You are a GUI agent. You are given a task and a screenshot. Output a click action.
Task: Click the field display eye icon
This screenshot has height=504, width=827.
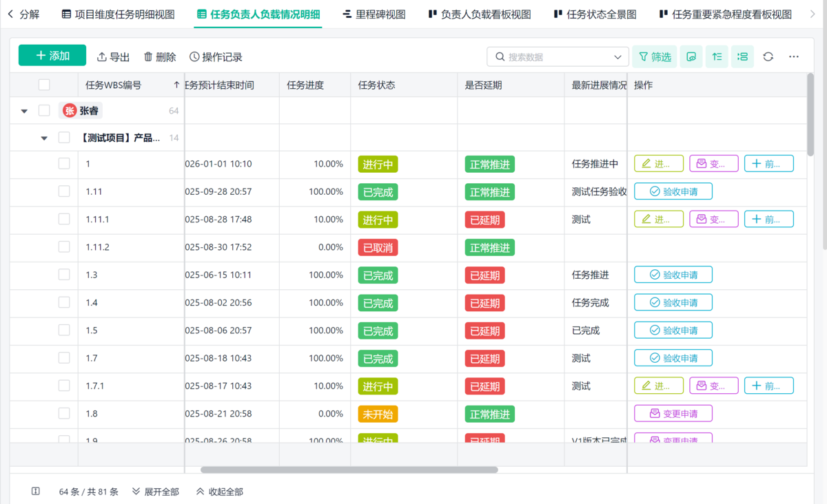pyautogui.click(x=691, y=57)
